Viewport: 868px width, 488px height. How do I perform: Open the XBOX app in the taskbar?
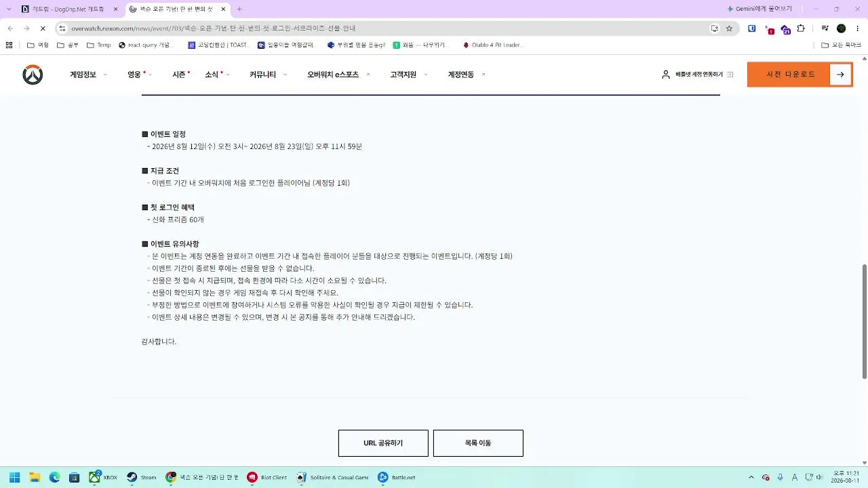coord(104,477)
